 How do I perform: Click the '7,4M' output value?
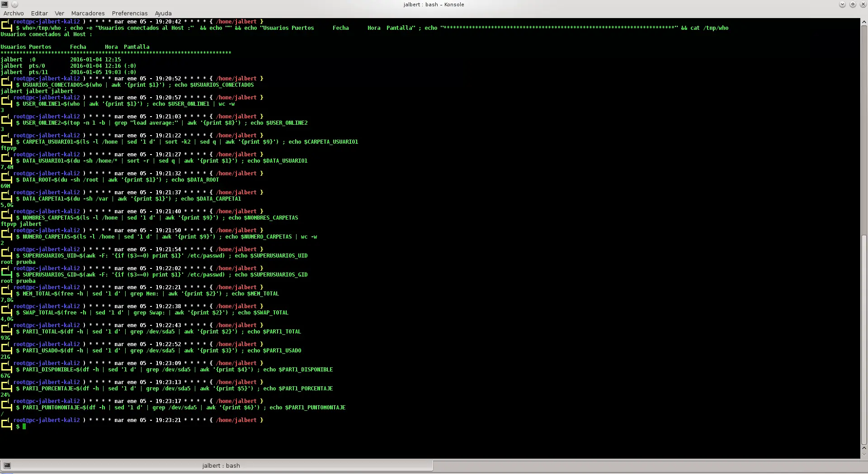7,167
